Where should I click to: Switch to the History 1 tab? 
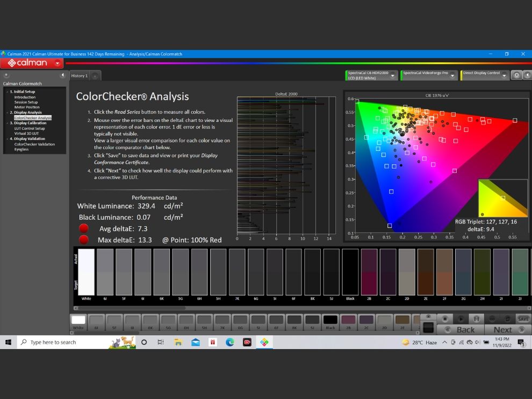tap(80, 76)
